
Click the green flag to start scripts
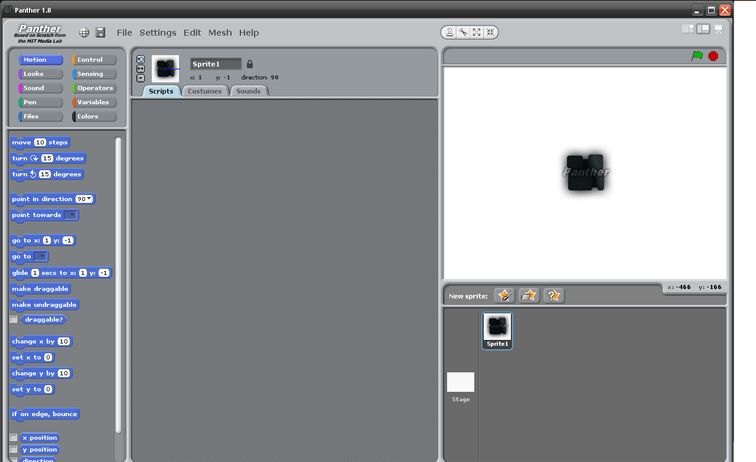tap(697, 56)
